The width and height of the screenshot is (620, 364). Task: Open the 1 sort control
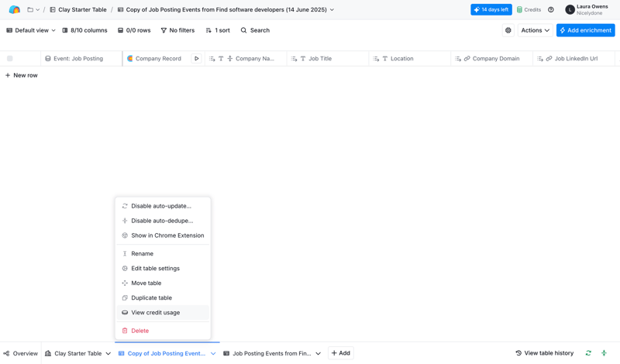pyautogui.click(x=218, y=30)
